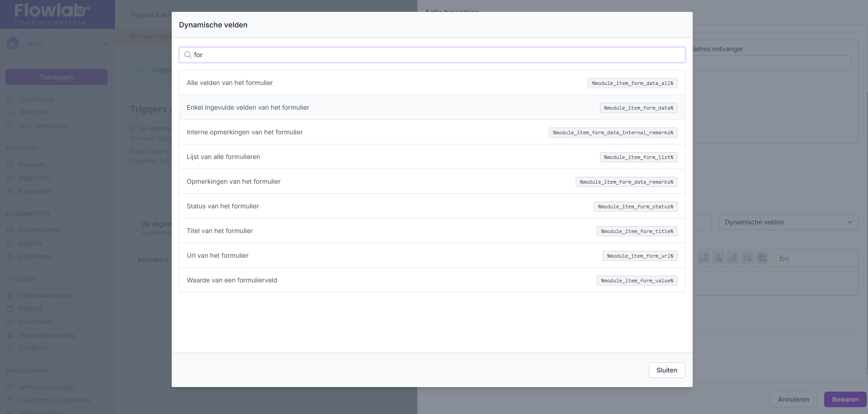Click the delete column icon in editor toolbar

(719, 258)
